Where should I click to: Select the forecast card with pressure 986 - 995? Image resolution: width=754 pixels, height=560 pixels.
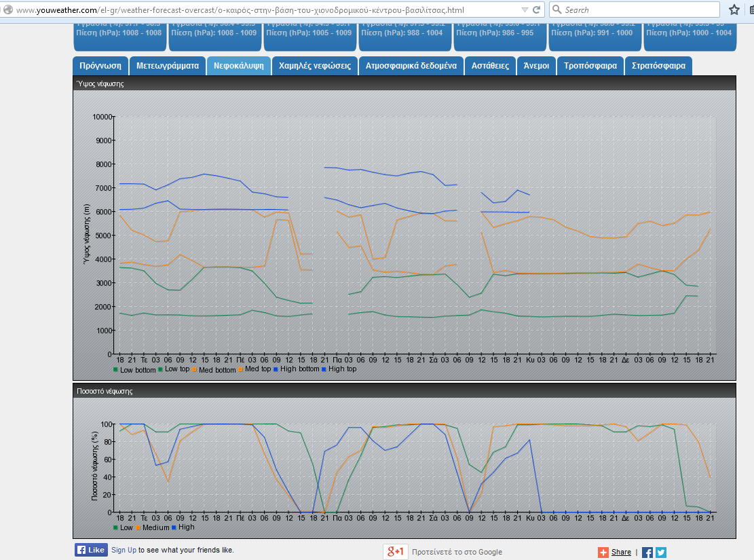coord(500,37)
